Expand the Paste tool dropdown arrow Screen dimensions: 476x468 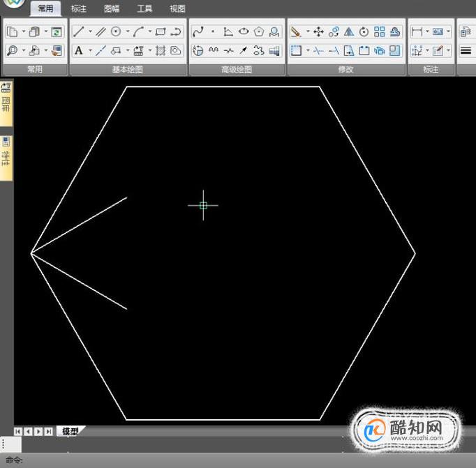click(46, 31)
